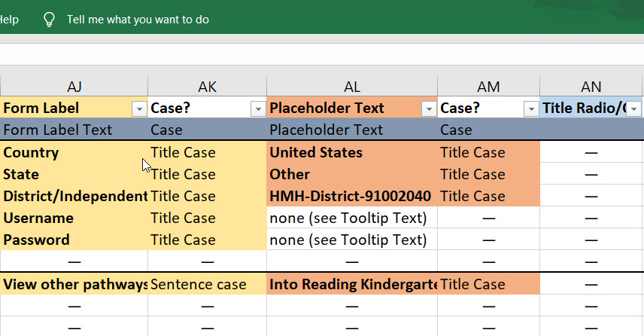Open the Placeholder Text filter dropdown

click(x=428, y=109)
